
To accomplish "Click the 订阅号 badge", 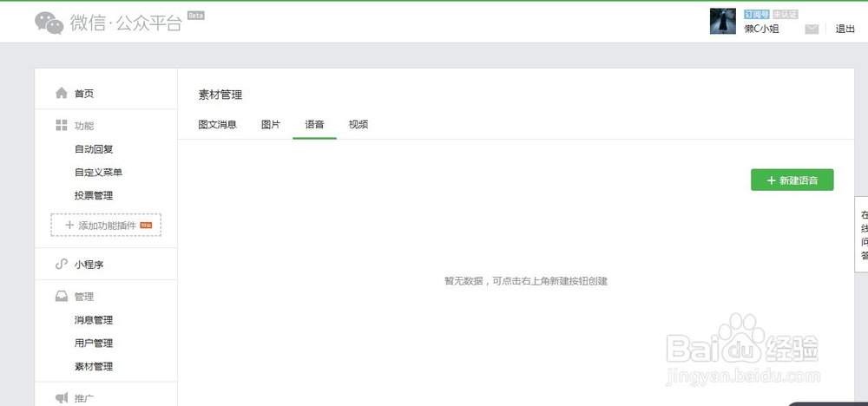I will click(757, 15).
